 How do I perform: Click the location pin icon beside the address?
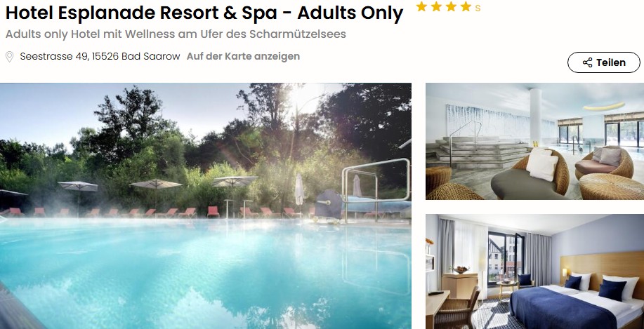[x=9, y=57]
